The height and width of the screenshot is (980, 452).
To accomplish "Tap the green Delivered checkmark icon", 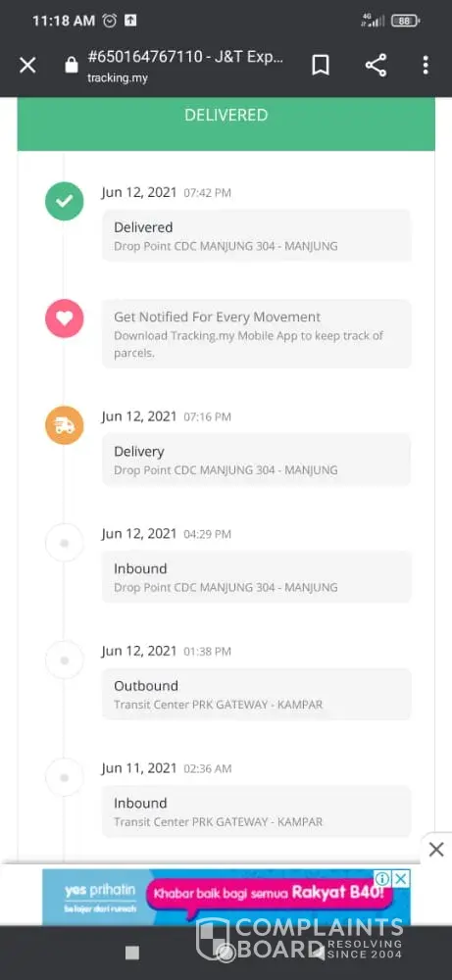I will (64, 201).
